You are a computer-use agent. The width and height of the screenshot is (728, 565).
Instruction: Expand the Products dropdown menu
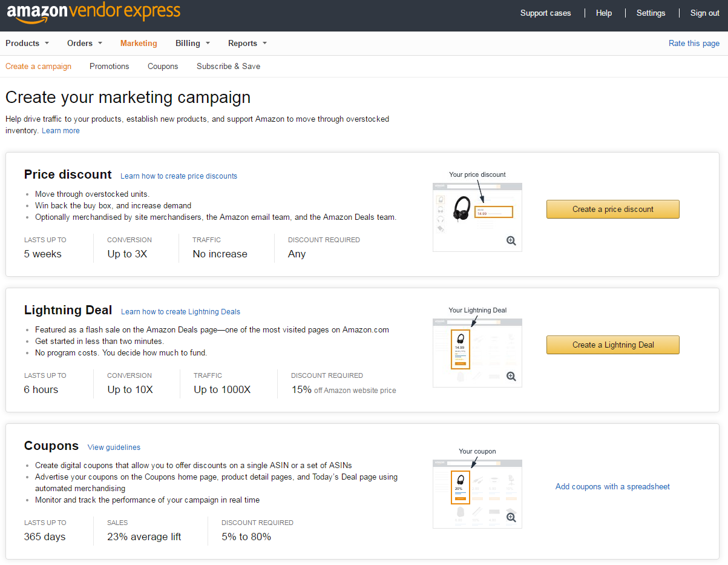point(27,43)
